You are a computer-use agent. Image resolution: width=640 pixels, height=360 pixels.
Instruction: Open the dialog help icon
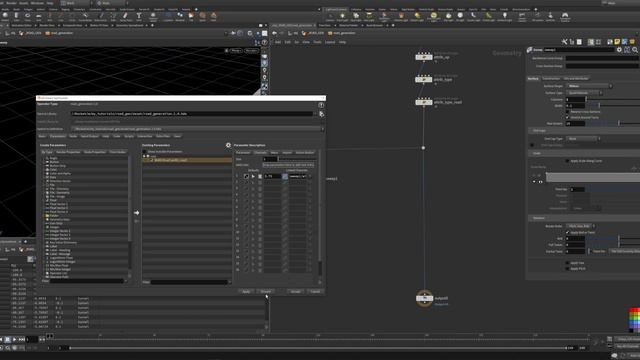coord(321,105)
